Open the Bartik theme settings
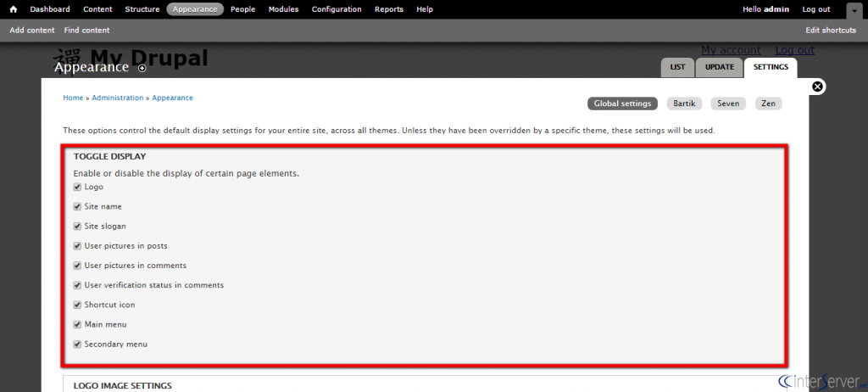This screenshot has width=868, height=392. [684, 104]
